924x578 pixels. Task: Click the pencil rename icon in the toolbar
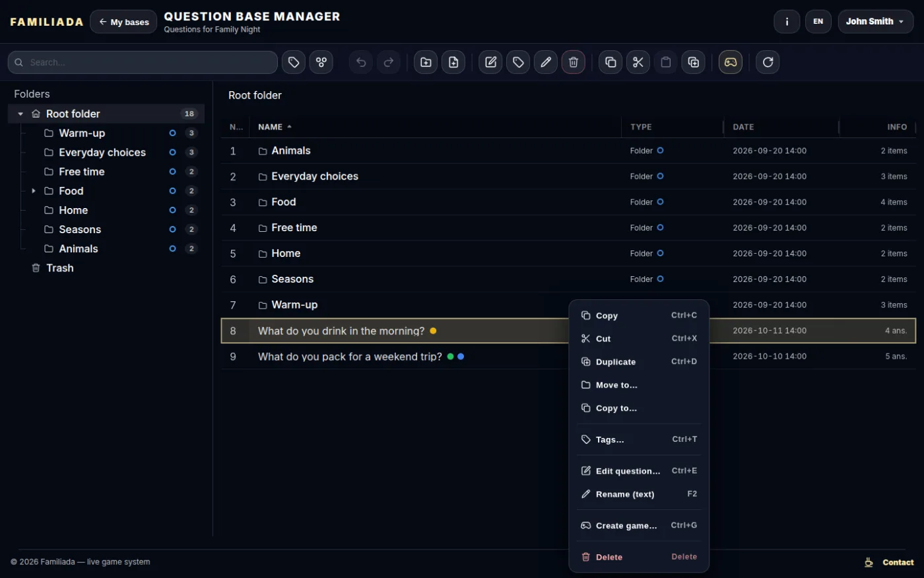click(546, 62)
